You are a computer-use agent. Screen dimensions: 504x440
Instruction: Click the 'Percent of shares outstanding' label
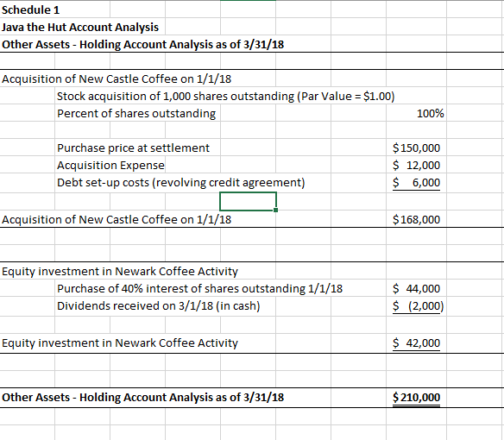coord(136,114)
